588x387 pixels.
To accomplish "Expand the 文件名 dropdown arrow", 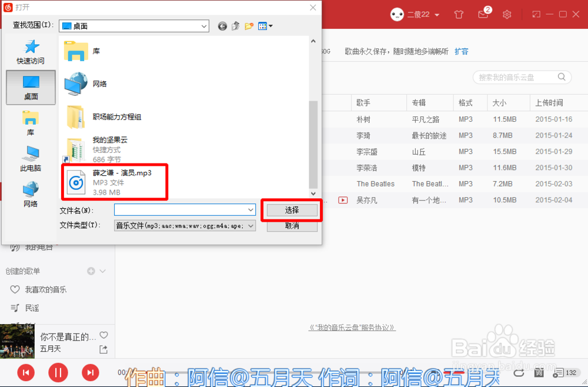I will [x=251, y=209].
